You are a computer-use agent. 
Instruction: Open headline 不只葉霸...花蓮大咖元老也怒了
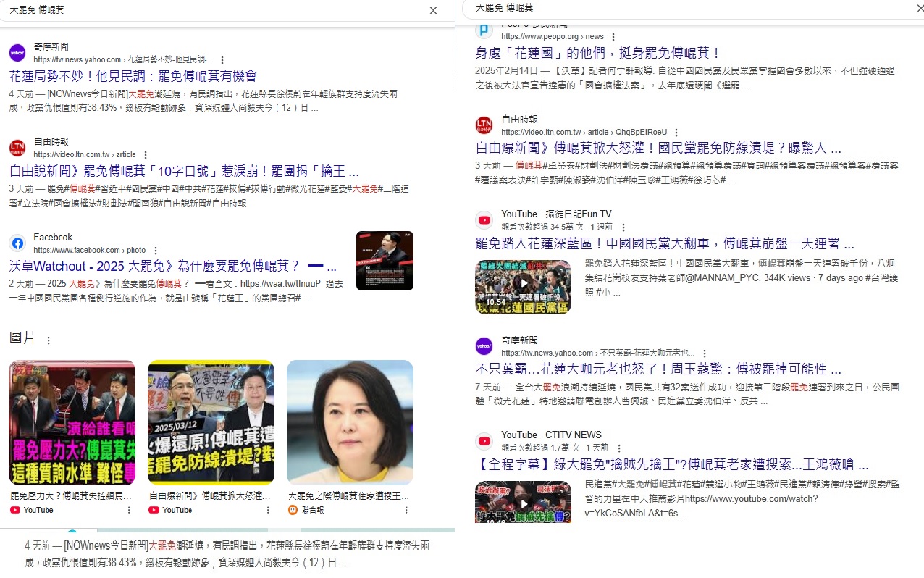point(658,369)
